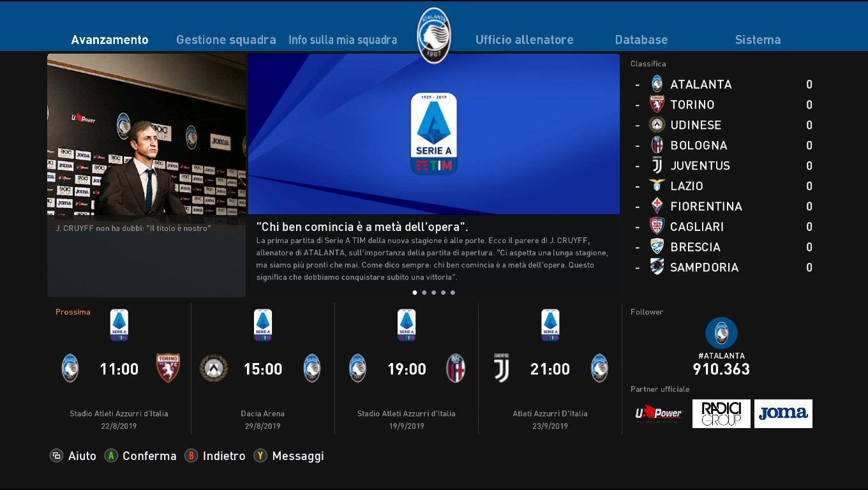Click the Radici Group partner logo
The image size is (868, 490).
(721, 414)
